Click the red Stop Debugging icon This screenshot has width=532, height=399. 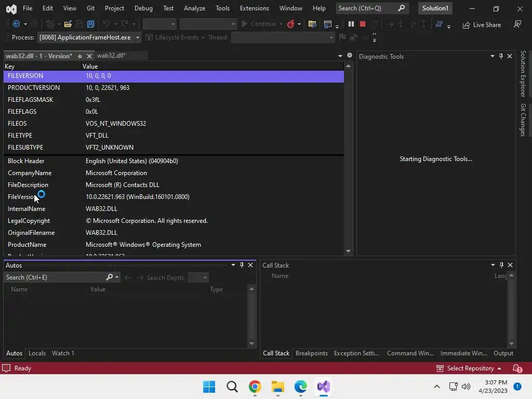coord(362,24)
